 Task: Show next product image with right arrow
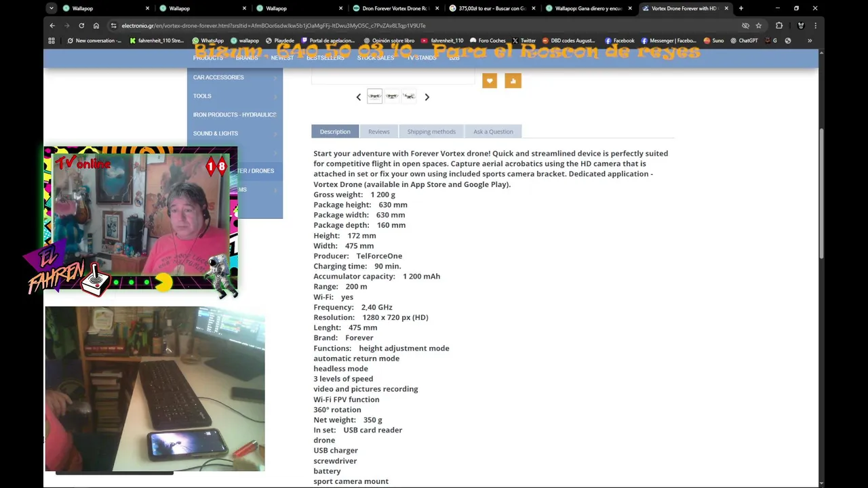[427, 97]
